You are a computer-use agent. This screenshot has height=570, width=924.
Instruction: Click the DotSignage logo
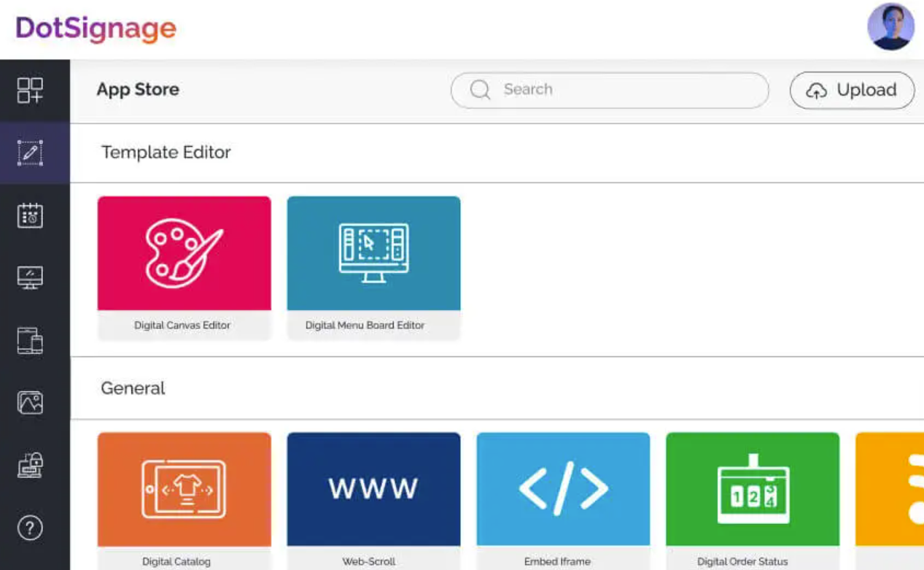click(96, 28)
